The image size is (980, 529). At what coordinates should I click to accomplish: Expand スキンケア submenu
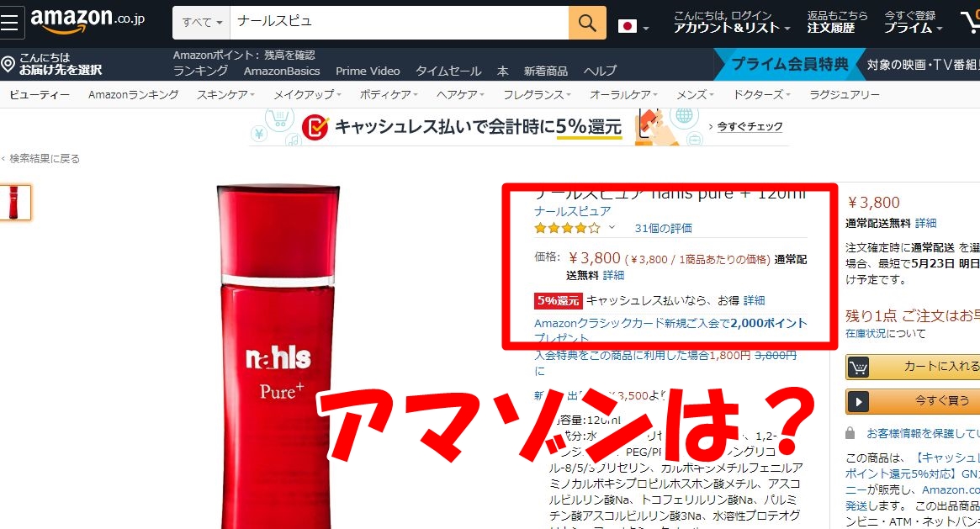pos(225,95)
